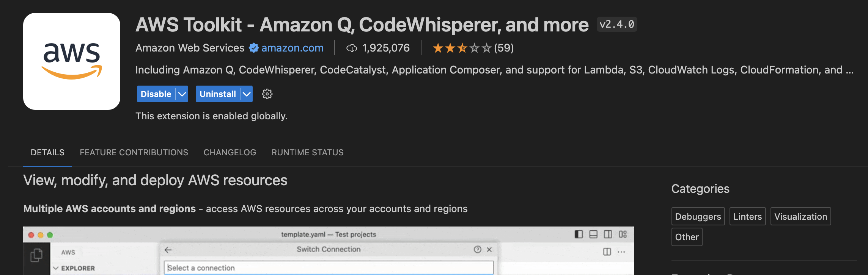868x275 pixels.
Task: Click back arrow in Switch Connection dialog
Action: 168,250
